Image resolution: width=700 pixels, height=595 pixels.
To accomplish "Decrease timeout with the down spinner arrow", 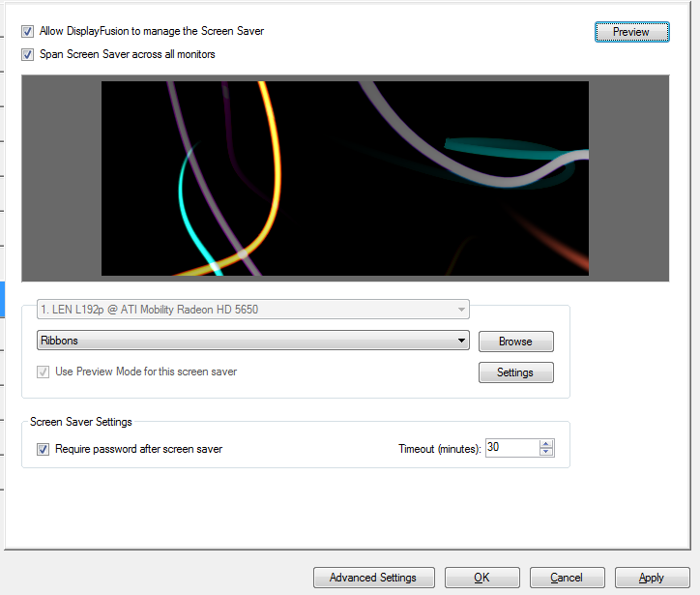I will [x=546, y=453].
